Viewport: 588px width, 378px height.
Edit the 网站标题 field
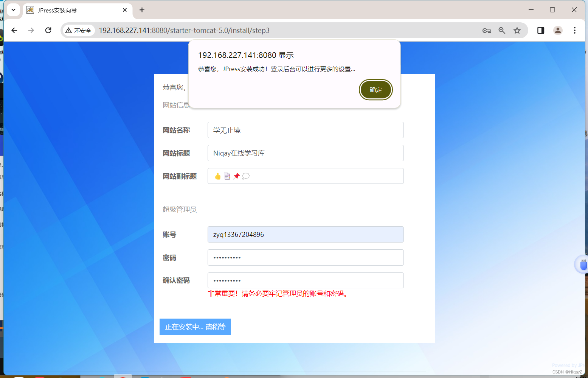pos(306,153)
